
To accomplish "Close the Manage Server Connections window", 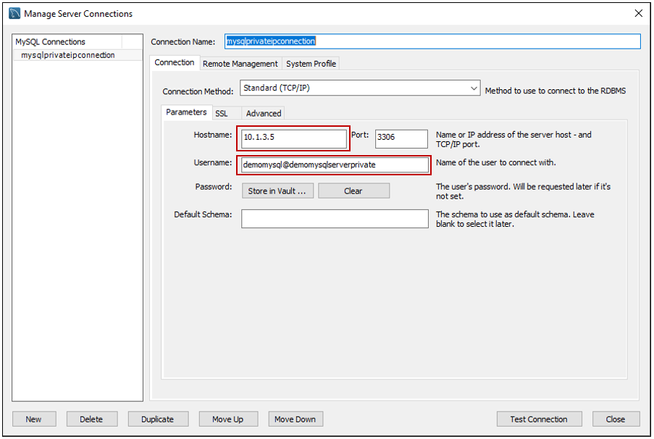I will tap(639, 13).
